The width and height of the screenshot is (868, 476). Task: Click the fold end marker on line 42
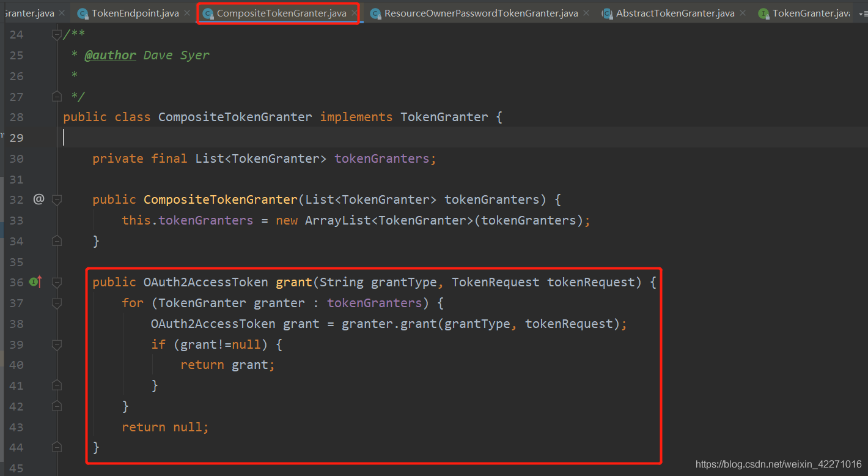point(57,406)
